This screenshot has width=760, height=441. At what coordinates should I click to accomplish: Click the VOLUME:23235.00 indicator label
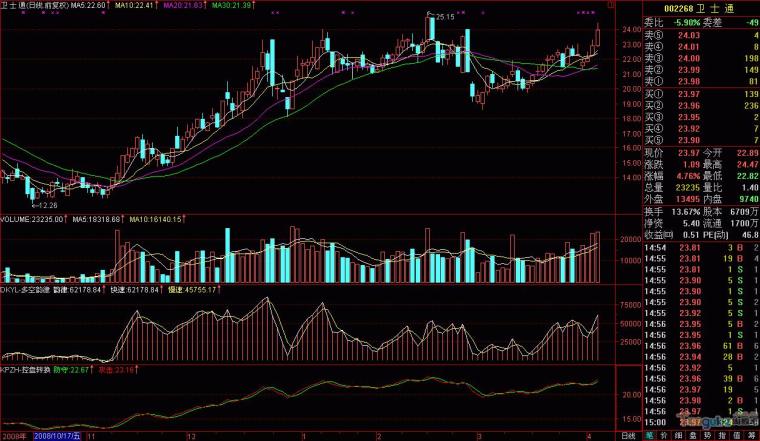32,220
